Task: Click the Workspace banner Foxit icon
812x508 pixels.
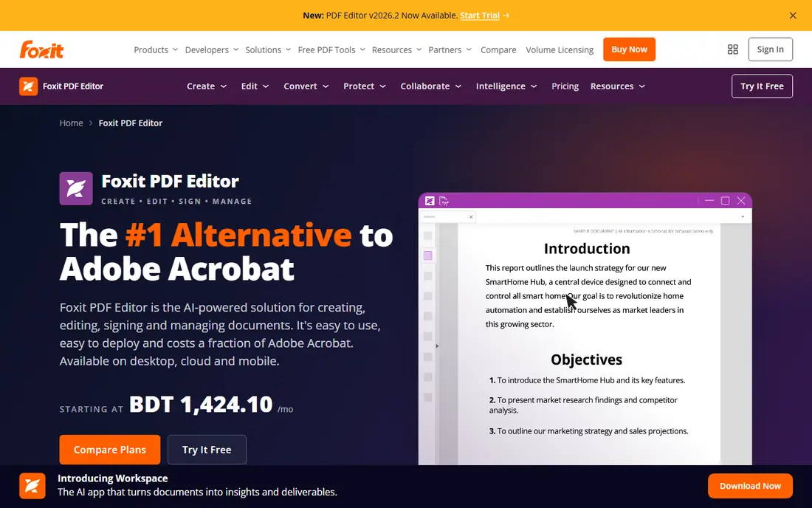Action: coord(32,486)
